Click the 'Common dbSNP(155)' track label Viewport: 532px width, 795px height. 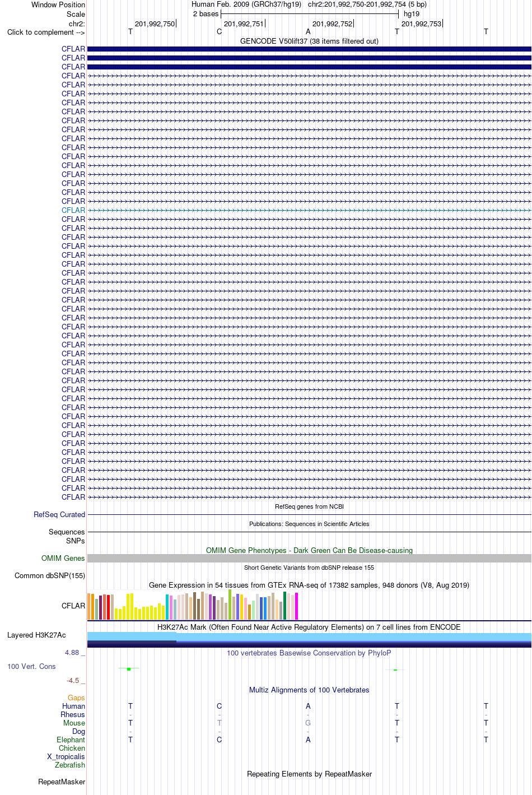(x=50, y=575)
